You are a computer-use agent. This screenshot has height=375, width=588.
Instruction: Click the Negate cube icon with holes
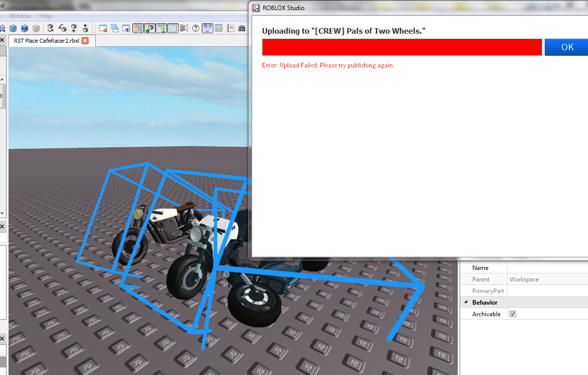click(25, 29)
